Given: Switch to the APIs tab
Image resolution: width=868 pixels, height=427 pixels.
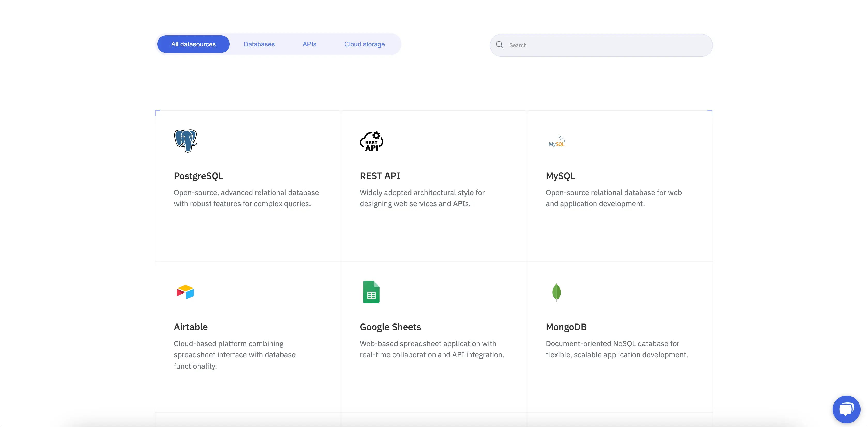Looking at the screenshot, I should tap(309, 44).
